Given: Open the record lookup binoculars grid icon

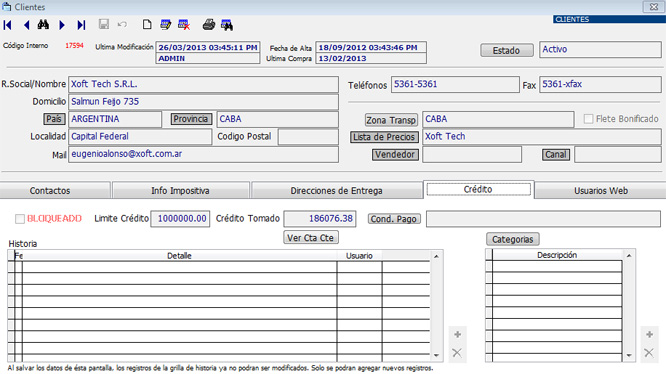Looking at the screenshot, I should [227, 25].
